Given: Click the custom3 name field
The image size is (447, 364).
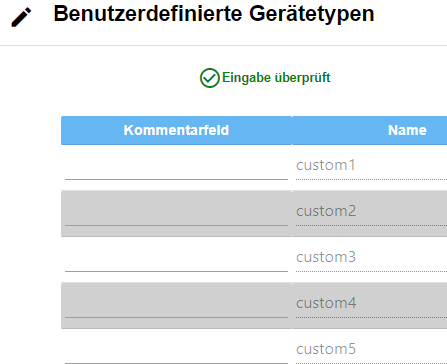Looking at the screenshot, I should pyautogui.click(x=371, y=258).
